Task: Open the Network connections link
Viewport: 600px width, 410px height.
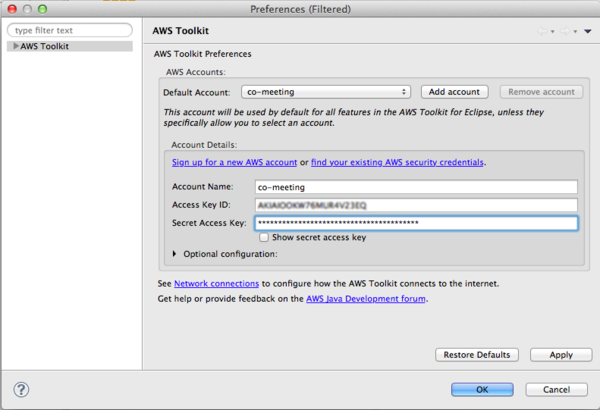Action: pyautogui.click(x=217, y=284)
